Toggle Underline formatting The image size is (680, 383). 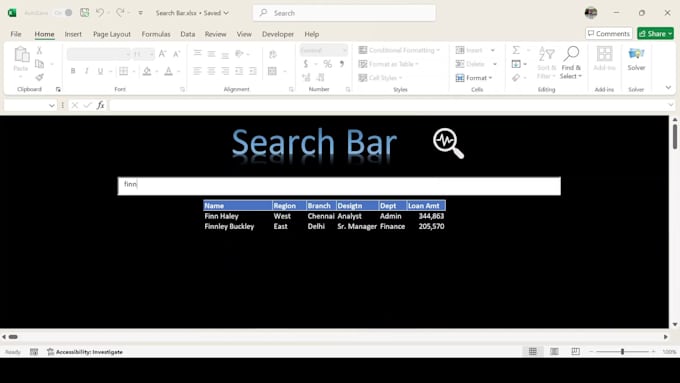pos(101,71)
